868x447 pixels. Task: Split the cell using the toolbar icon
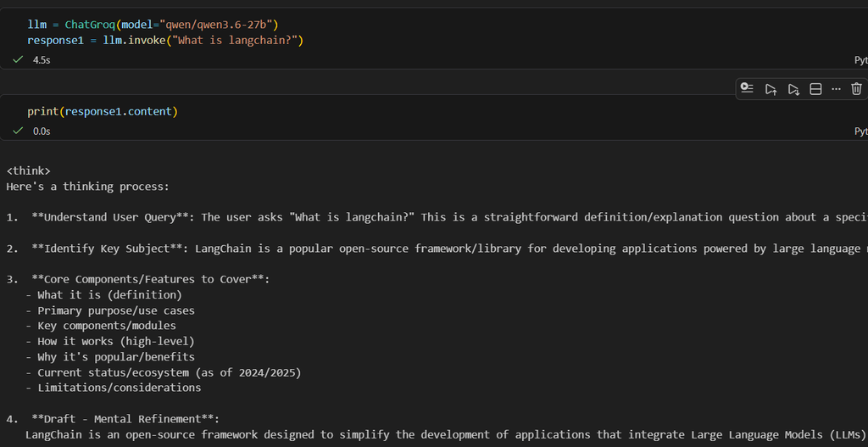(815, 88)
